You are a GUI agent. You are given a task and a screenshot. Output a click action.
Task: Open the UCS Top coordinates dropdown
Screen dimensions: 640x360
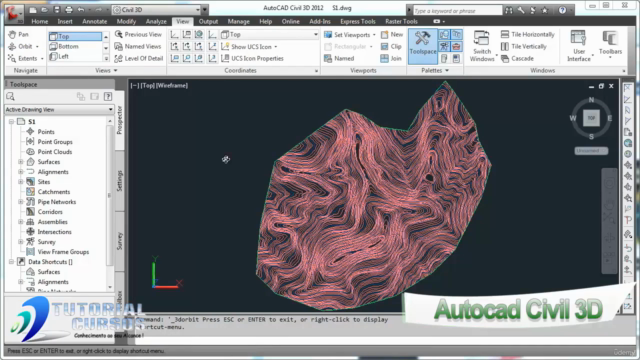point(269,35)
